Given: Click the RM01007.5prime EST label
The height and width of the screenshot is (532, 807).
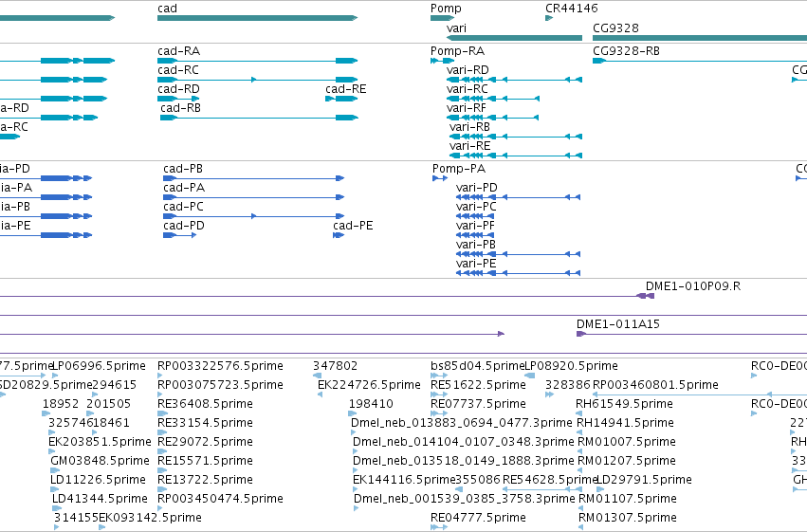Looking at the screenshot, I should (627, 443).
